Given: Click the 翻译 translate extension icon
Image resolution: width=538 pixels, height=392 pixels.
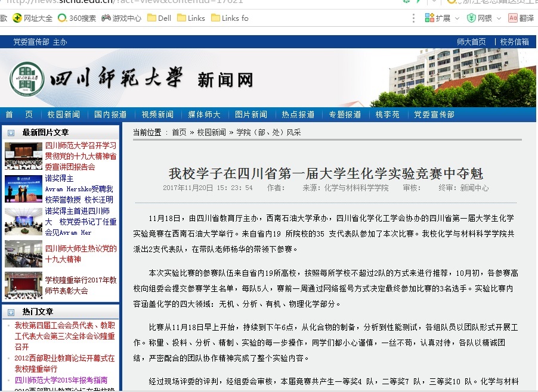Looking at the screenshot, I should point(513,18).
